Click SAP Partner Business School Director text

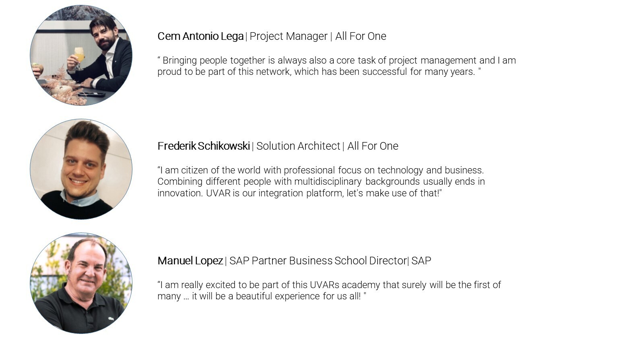point(318,261)
